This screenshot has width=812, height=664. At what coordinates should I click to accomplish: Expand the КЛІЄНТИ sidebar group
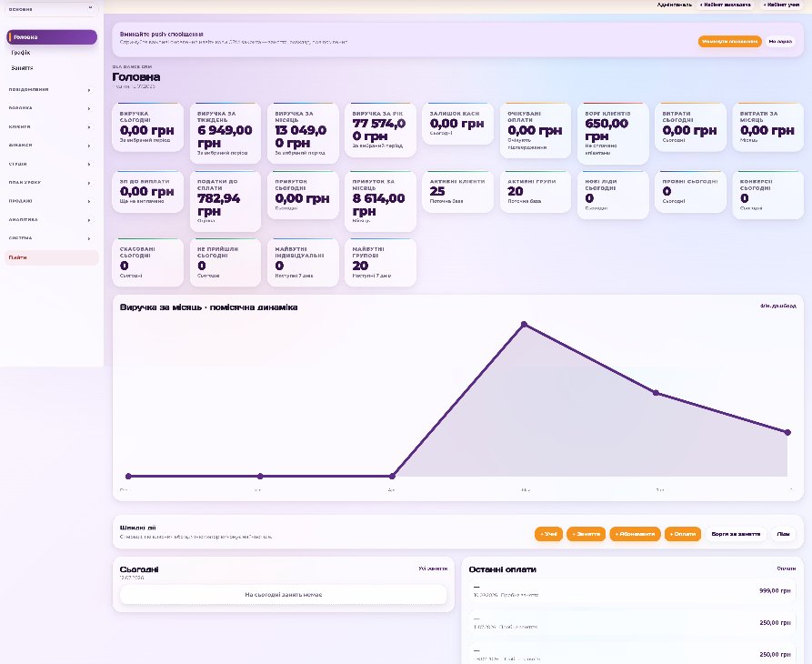(51, 127)
